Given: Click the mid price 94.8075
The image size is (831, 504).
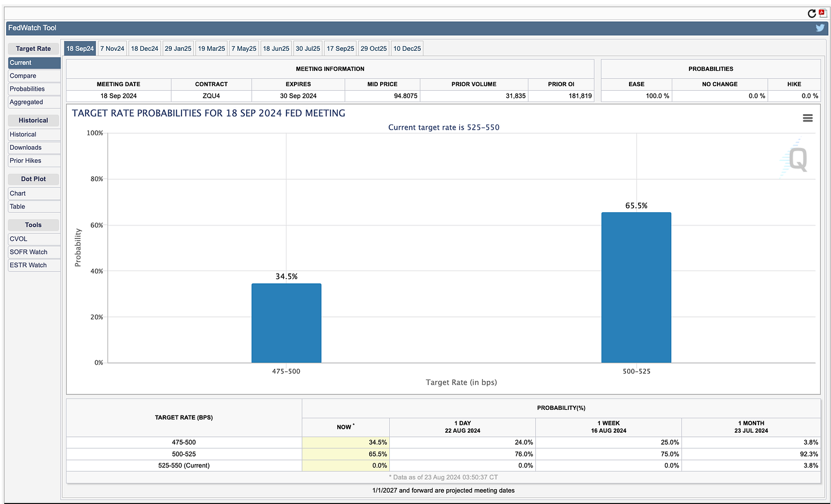Looking at the screenshot, I should click(x=406, y=96).
